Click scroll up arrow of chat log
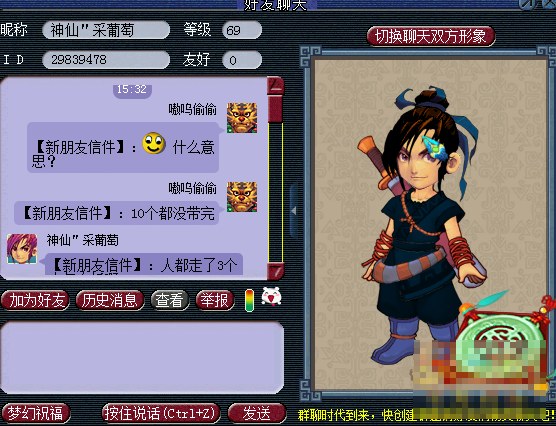 click(x=276, y=85)
